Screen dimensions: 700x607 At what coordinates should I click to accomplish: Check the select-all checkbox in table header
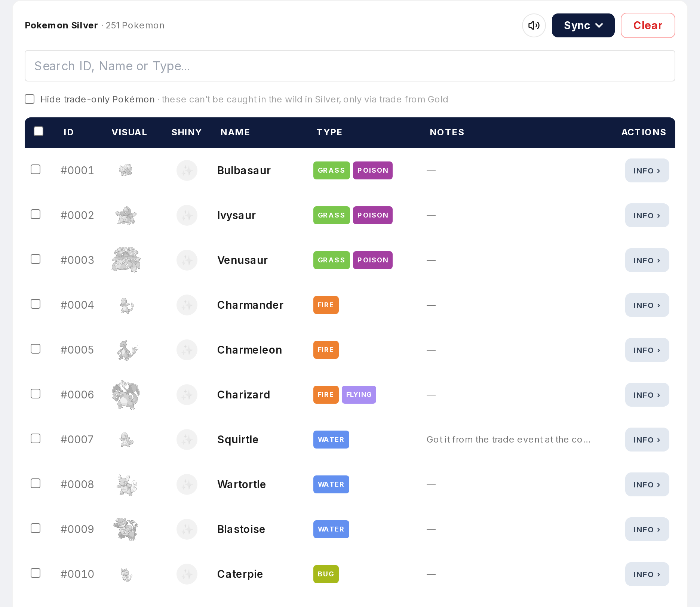click(39, 131)
